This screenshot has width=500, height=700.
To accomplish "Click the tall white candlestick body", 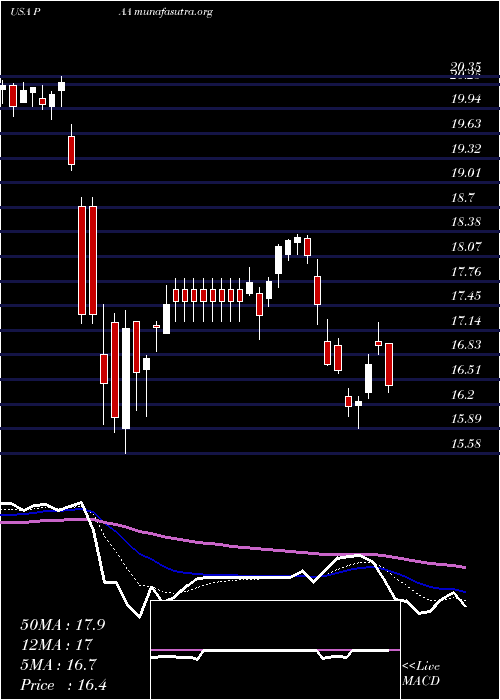I will click(x=126, y=379).
